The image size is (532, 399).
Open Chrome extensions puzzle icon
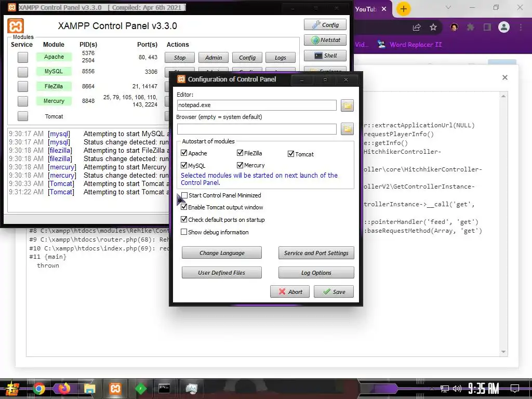click(471, 27)
